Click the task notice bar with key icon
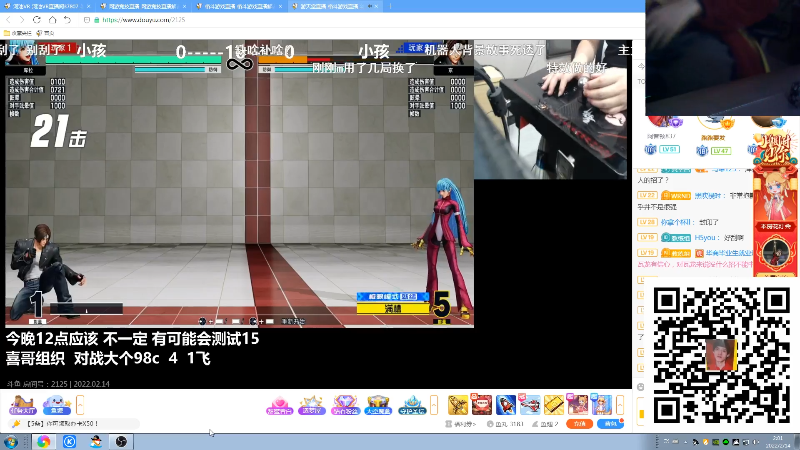 coord(74,424)
